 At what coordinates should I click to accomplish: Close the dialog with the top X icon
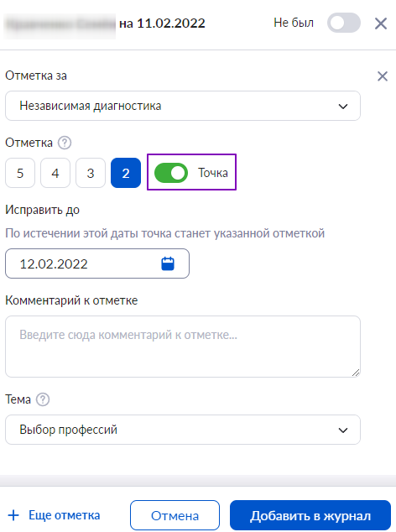click(x=381, y=23)
